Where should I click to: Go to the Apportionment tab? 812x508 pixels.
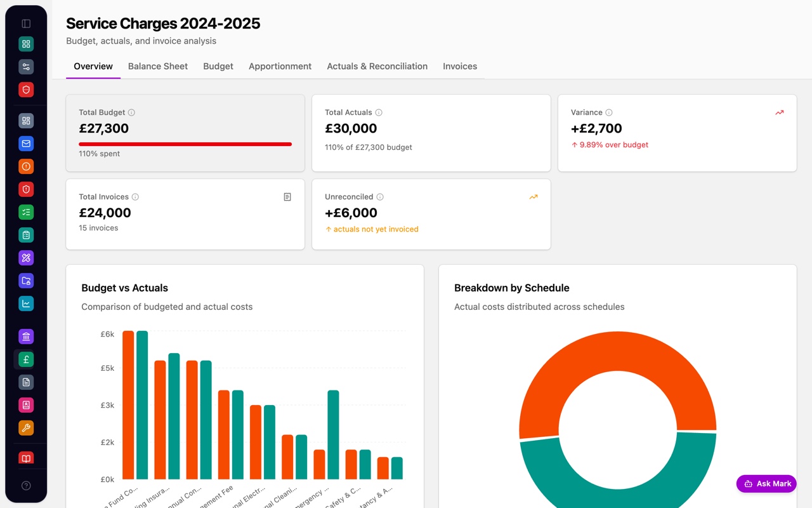tap(280, 66)
